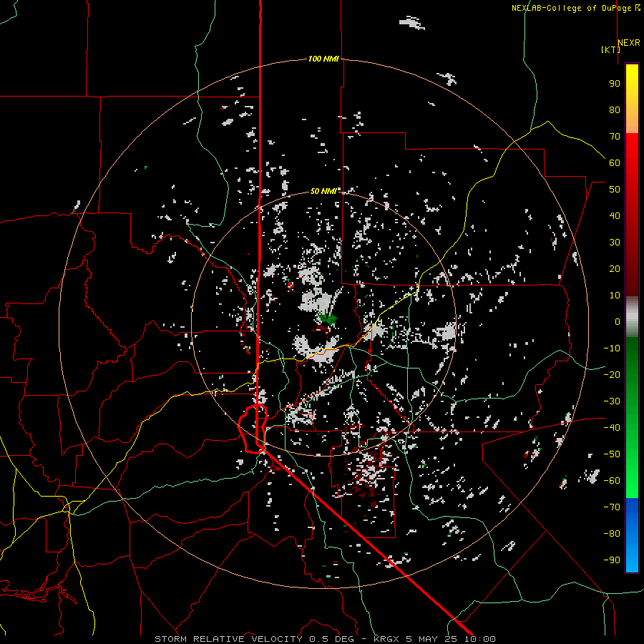Click the -40 value on velocity scale

(612, 428)
